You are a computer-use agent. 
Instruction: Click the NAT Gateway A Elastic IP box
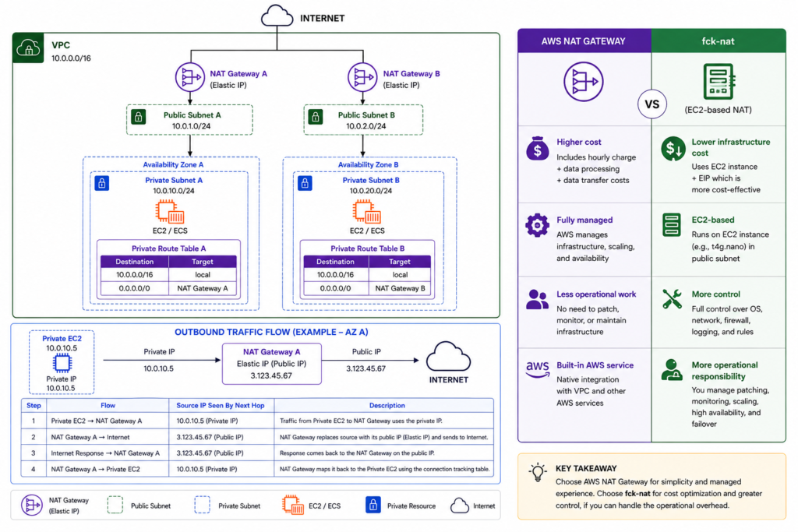(272, 364)
